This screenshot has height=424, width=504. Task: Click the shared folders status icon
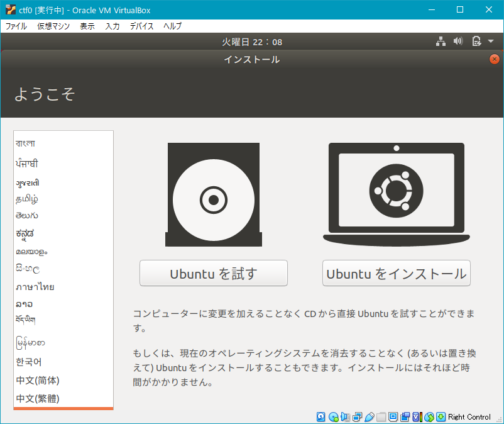381,417
